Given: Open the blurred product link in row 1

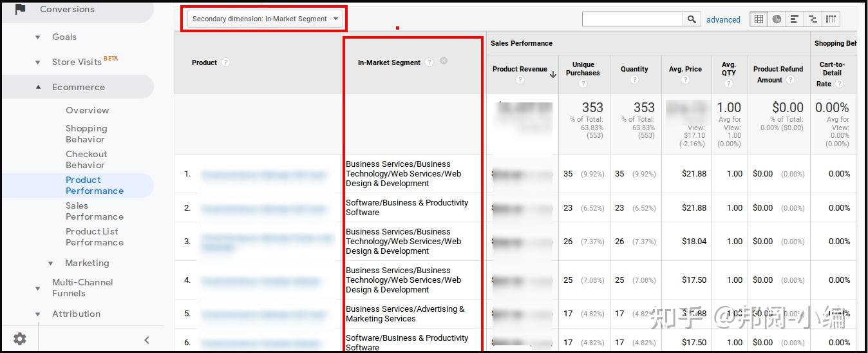Looking at the screenshot, I should [263, 174].
